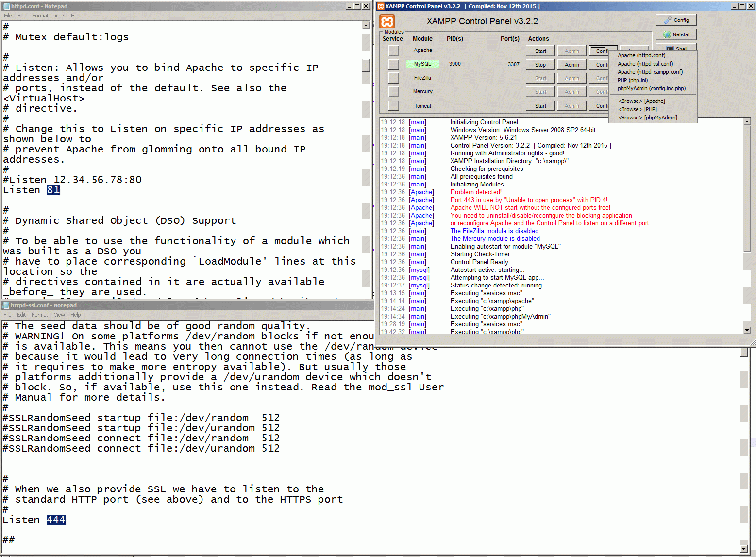Open Format menu in httpd.conf Notepad
The height and width of the screenshot is (557, 756).
[40, 16]
